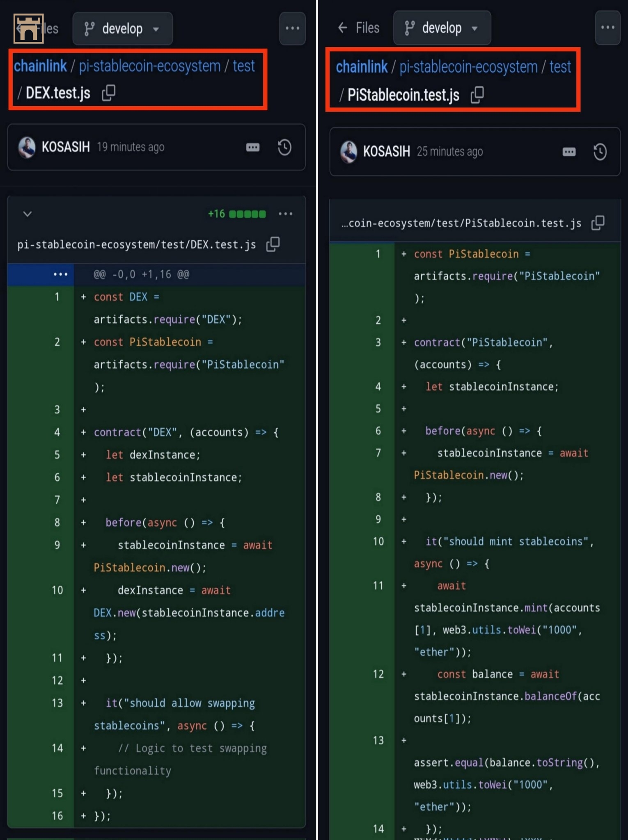Collapse DEX.test.js diff with chevron
The image size is (628, 840).
[x=28, y=214]
